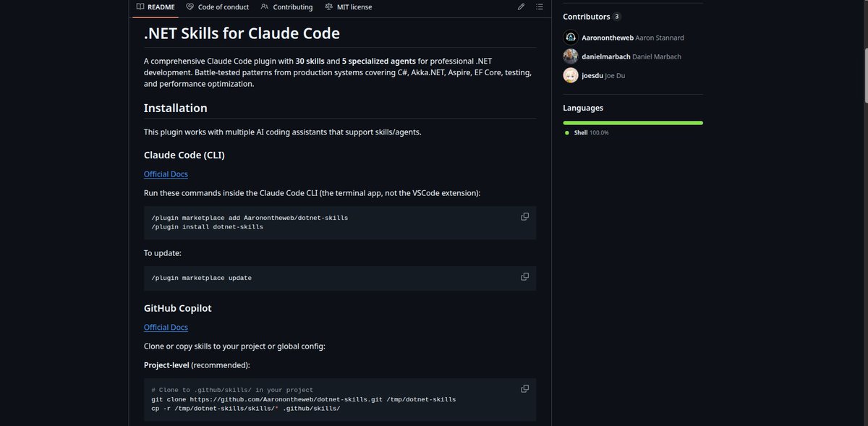The image size is (868, 426).
Task: Open the Contributors section link
Action: click(587, 17)
